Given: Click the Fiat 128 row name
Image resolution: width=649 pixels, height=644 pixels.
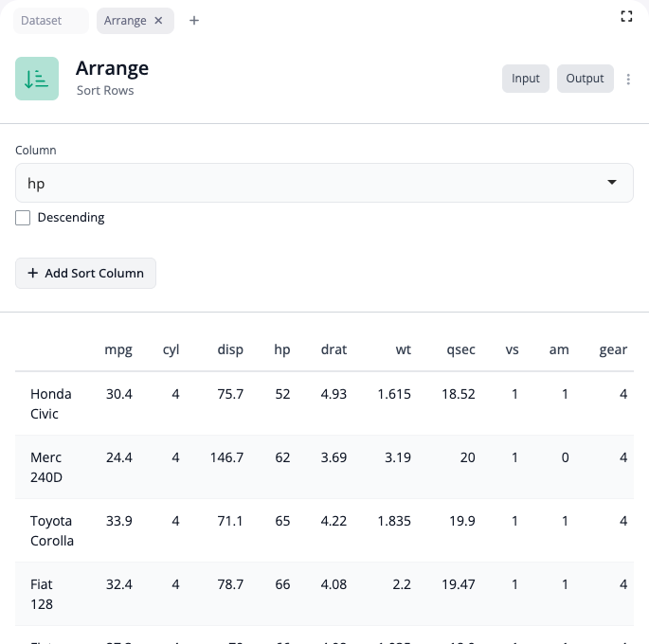Looking at the screenshot, I should pyautogui.click(x=42, y=594).
